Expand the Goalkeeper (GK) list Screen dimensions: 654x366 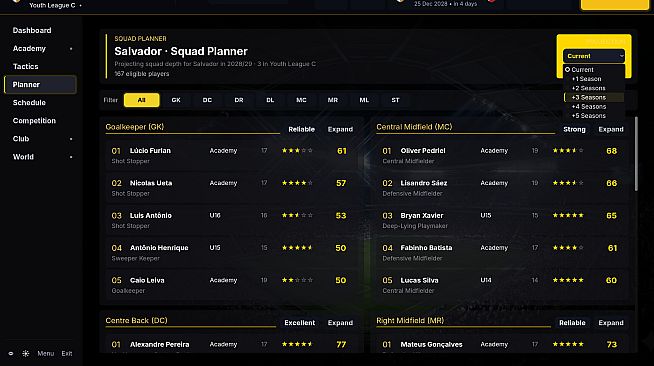coord(340,129)
